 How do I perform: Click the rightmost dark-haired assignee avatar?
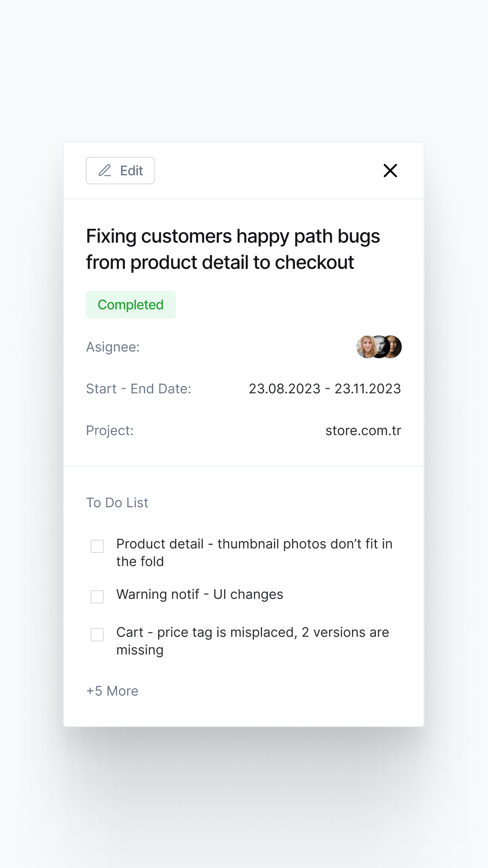point(394,347)
